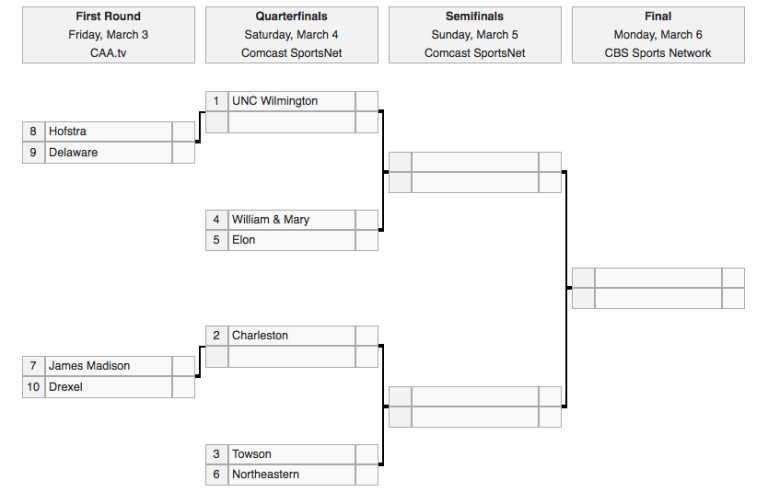Click the Towson team name
Image resolution: width=768 pixels, height=492 pixels.
pos(251,454)
